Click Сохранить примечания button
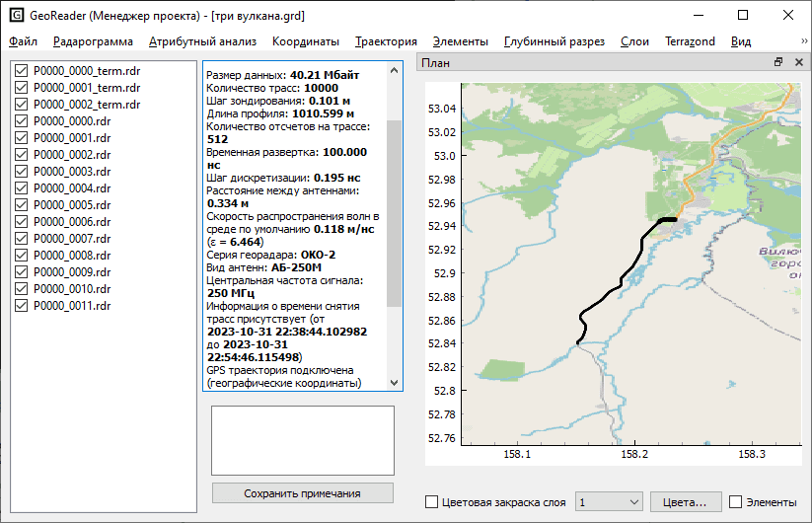This screenshot has height=523, width=812. (x=303, y=493)
